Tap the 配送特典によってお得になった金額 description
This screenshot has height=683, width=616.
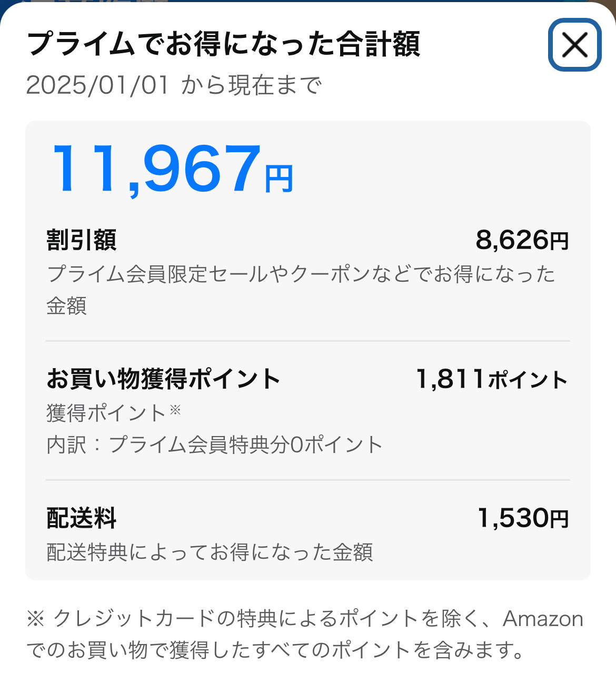[210, 552]
